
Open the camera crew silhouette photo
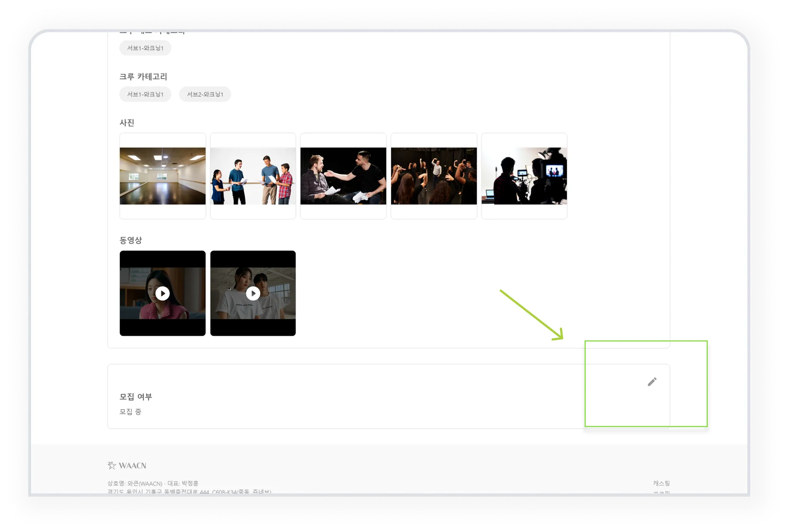click(524, 176)
